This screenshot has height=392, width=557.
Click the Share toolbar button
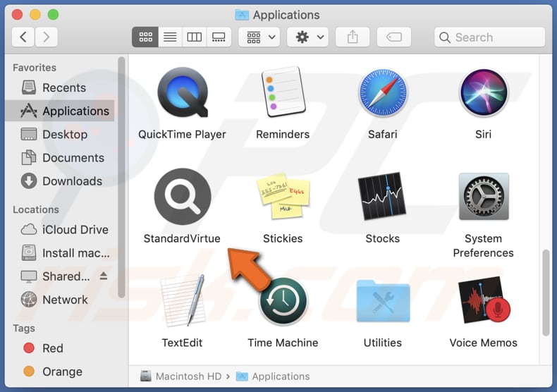point(353,37)
